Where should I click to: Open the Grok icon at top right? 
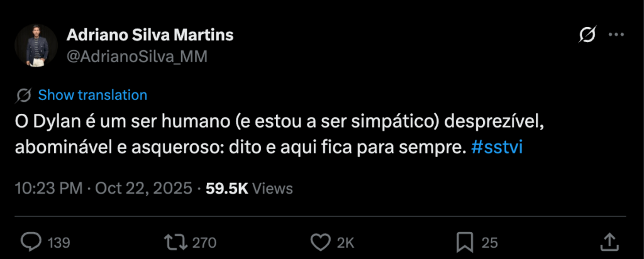[587, 36]
